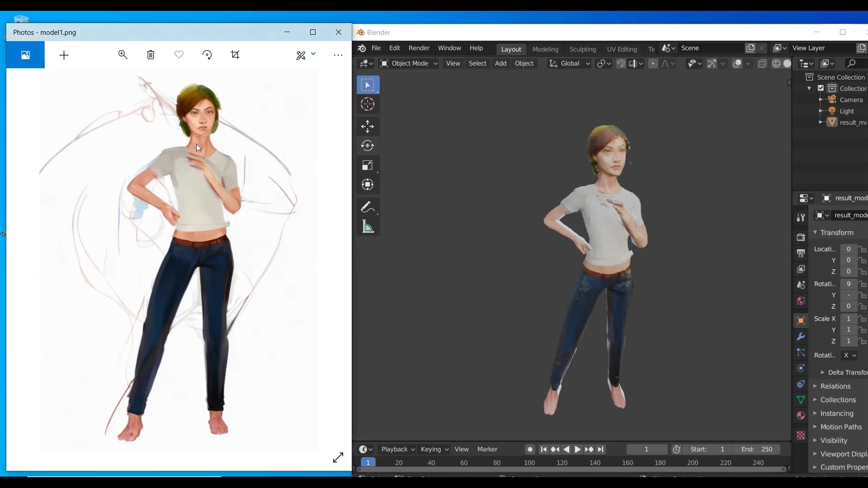The height and width of the screenshot is (488, 868).
Task: Open the Modifier properties wrench tab
Action: click(801, 337)
